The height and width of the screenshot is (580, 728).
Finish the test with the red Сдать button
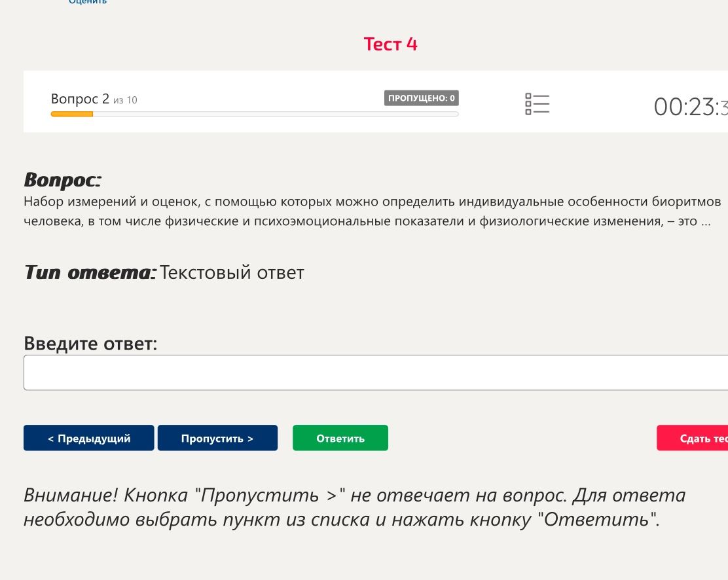pos(692,438)
